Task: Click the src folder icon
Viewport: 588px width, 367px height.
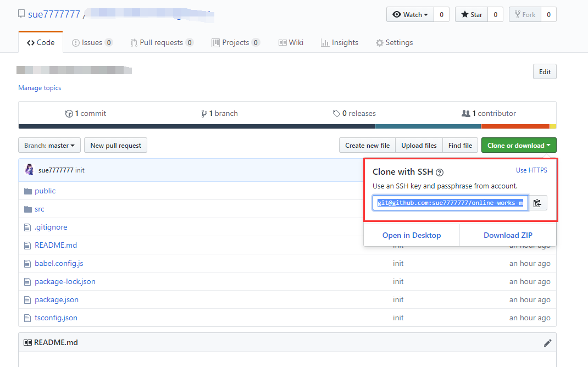Action: [27, 209]
